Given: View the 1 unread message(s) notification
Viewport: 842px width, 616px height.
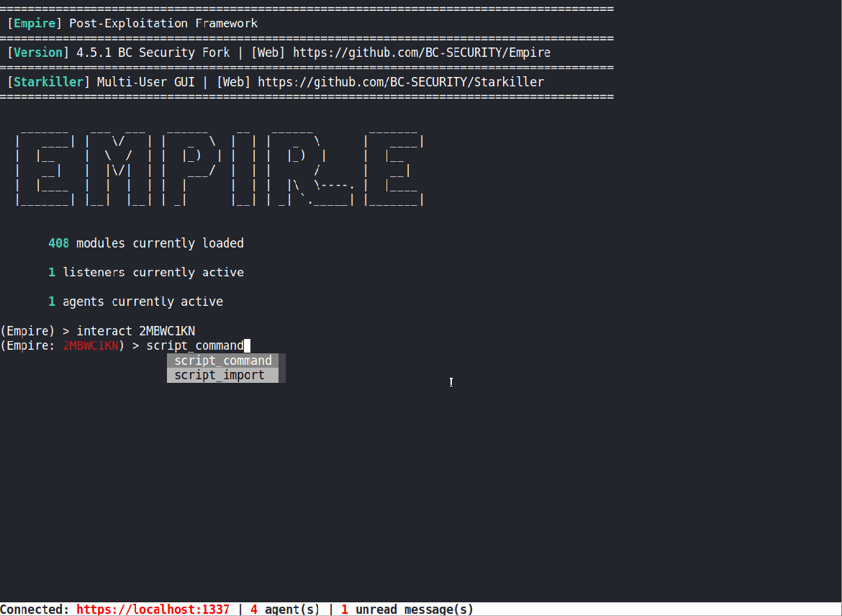Looking at the screenshot, I should 407,610.
